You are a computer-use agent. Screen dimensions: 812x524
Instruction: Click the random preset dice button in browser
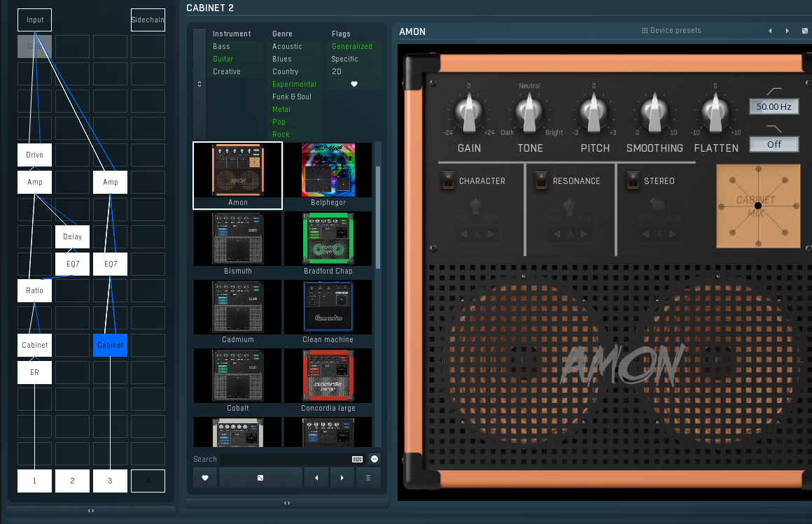coord(260,478)
